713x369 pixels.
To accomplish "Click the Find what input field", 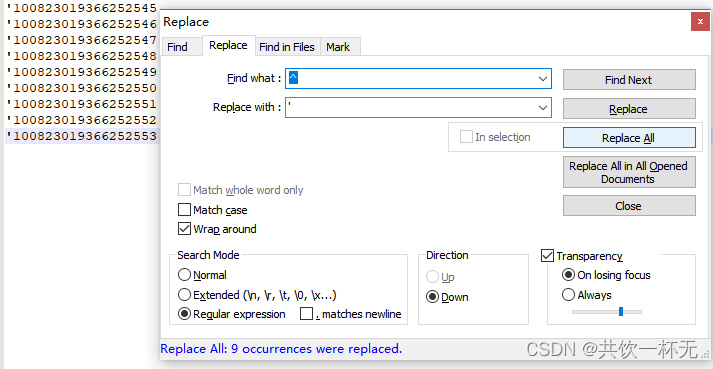I will (x=418, y=79).
